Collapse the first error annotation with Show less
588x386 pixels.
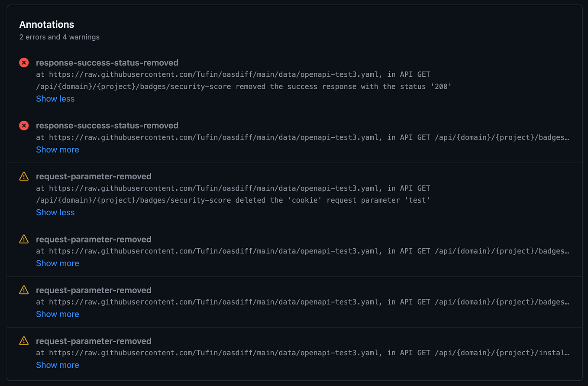pos(55,99)
